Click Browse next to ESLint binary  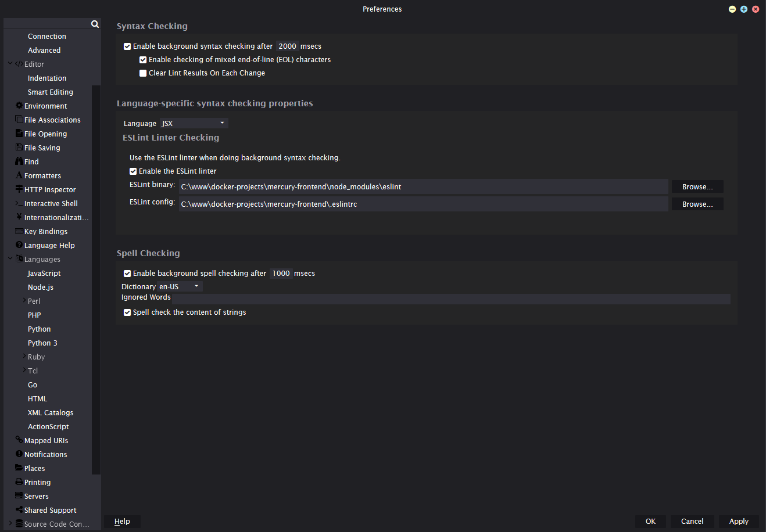tap(697, 186)
